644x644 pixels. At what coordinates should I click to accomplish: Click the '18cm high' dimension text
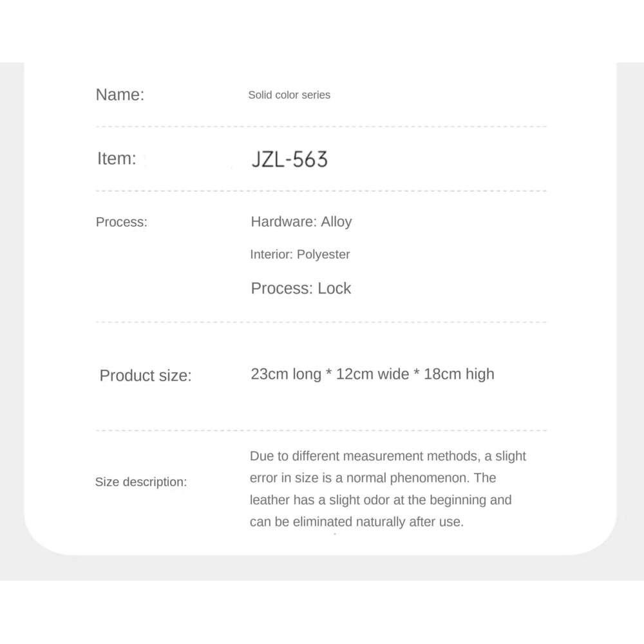459,374
